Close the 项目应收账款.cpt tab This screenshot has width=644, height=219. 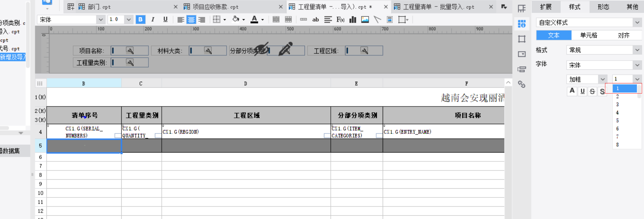(x=280, y=7)
